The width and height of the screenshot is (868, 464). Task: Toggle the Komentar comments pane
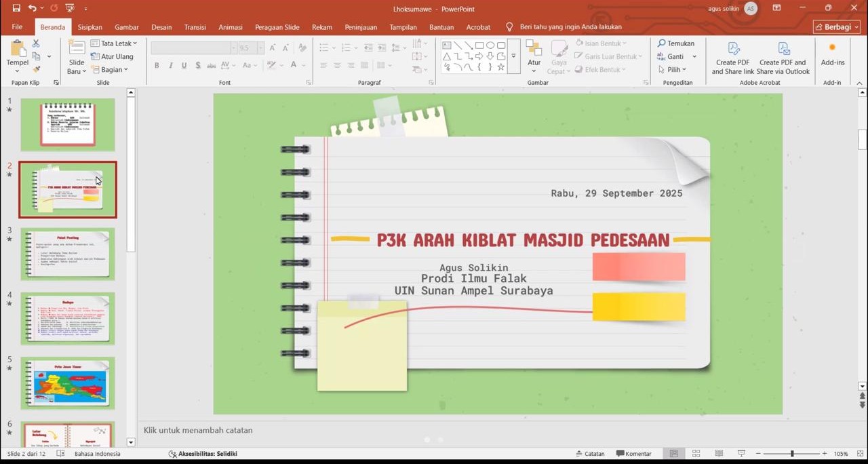click(633, 454)
